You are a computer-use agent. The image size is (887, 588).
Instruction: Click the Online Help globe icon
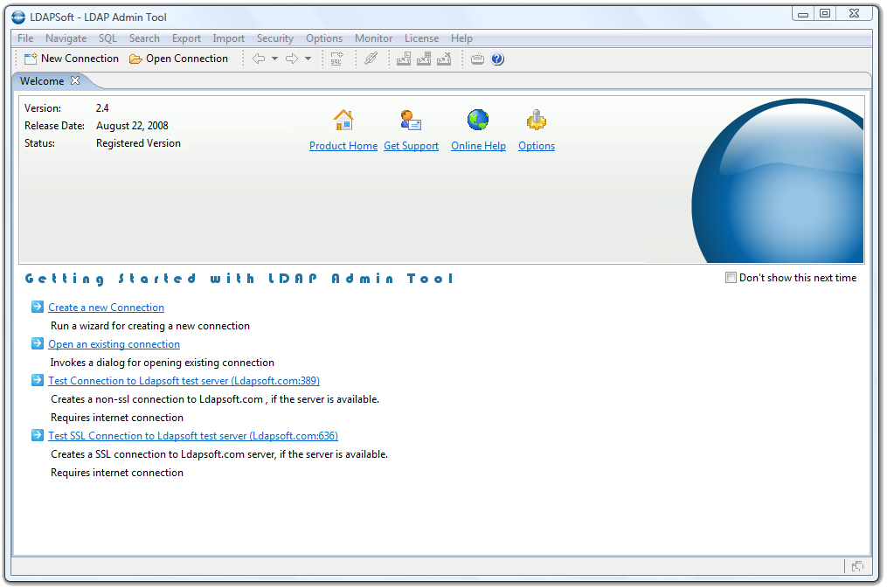tap(478, 120)
